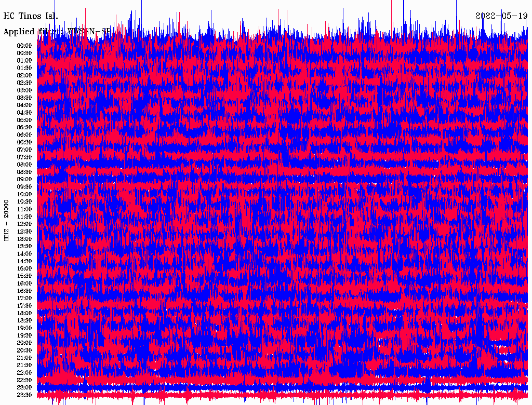
Task: Select the 10:00 time row label
Action: tap(24, 194)
